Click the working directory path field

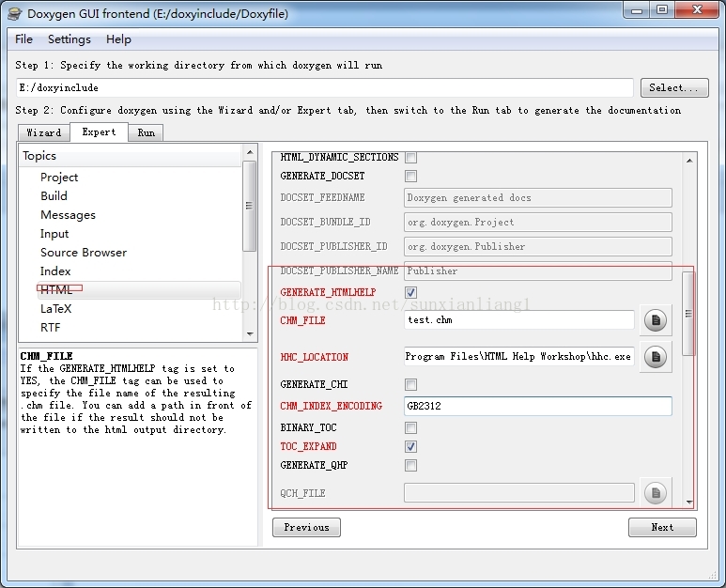pos(325,87)
